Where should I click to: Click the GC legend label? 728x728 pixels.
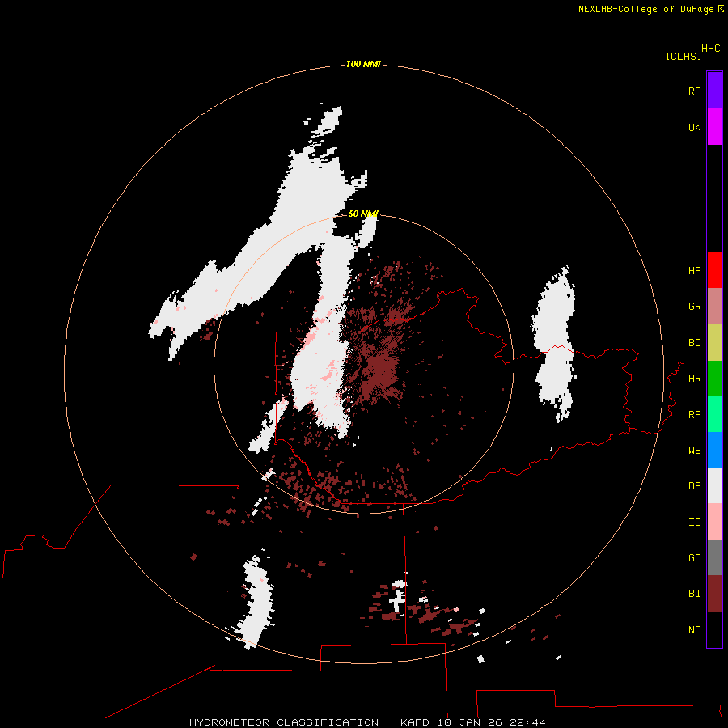(694, 558)
